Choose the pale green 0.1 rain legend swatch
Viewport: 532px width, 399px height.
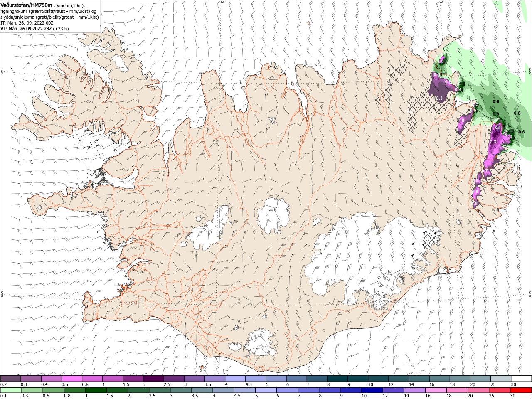click(11, 390)
